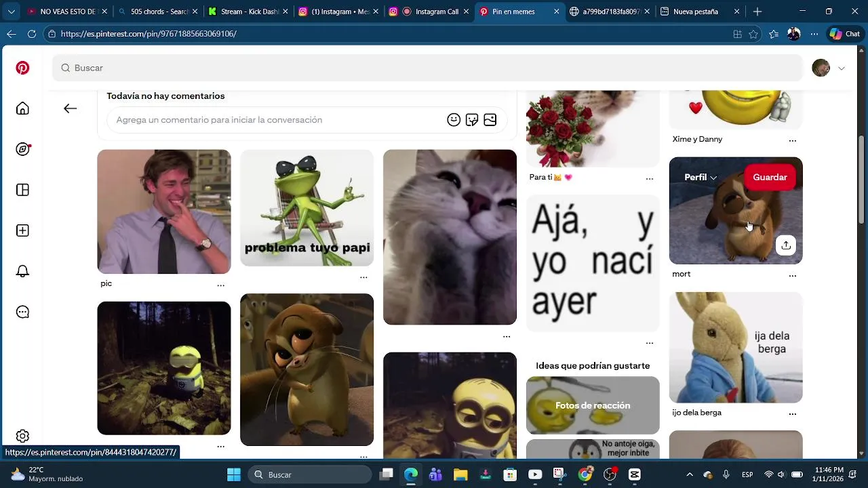Show hidden system tray icons

coord(690,474)
